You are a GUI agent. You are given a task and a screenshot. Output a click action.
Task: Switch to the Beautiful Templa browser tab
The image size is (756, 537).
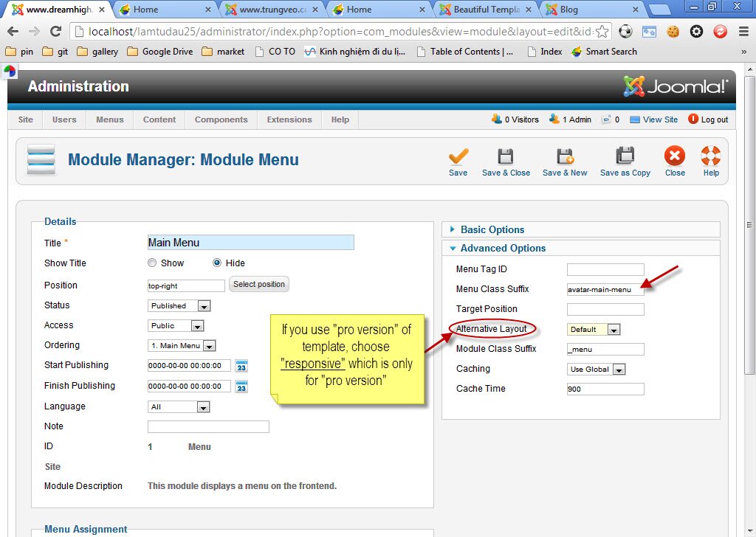coord(484,10)
